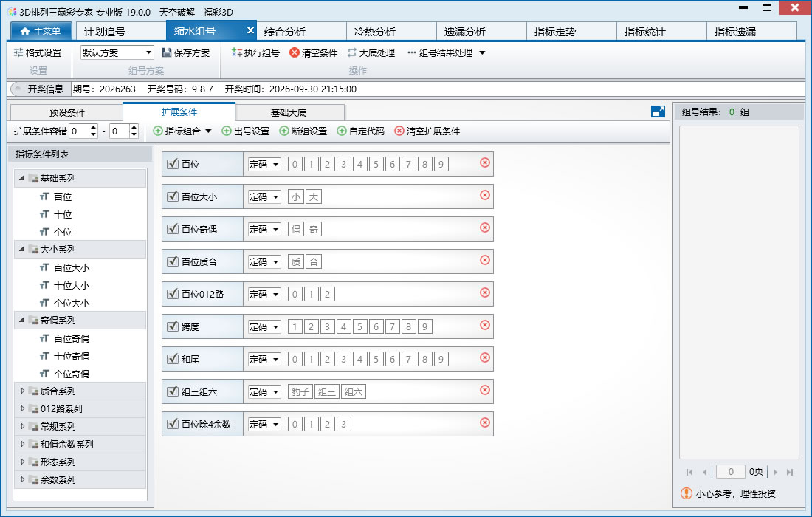
Task: Remove the 组三组六 condition row
Action: [x=485, y=390]
